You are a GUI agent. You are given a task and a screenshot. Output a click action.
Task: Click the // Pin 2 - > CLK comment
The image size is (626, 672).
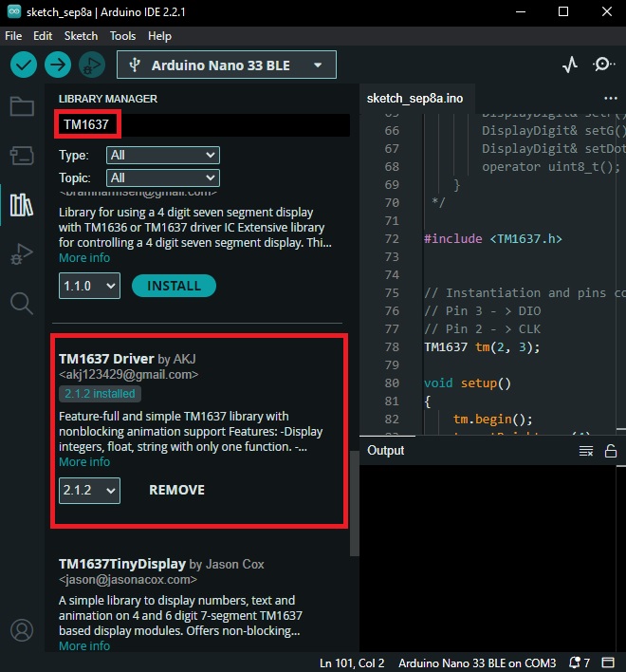point(482,328)
